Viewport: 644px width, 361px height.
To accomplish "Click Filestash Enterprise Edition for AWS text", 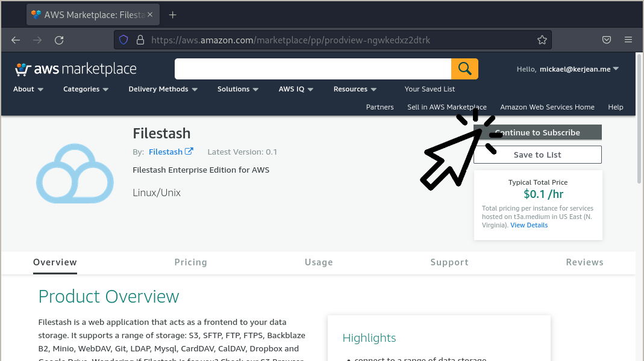I will (x=201, y=170).
